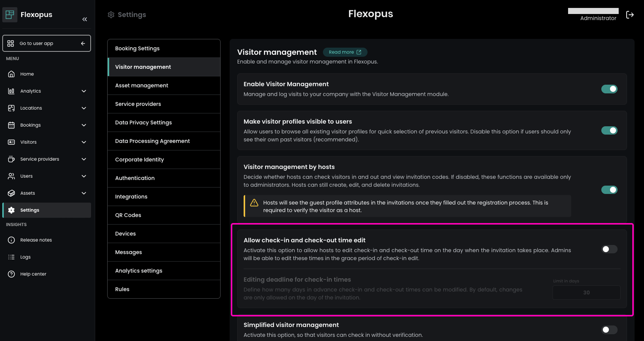Expand the Bookings menu chevron

pos(84,125)
